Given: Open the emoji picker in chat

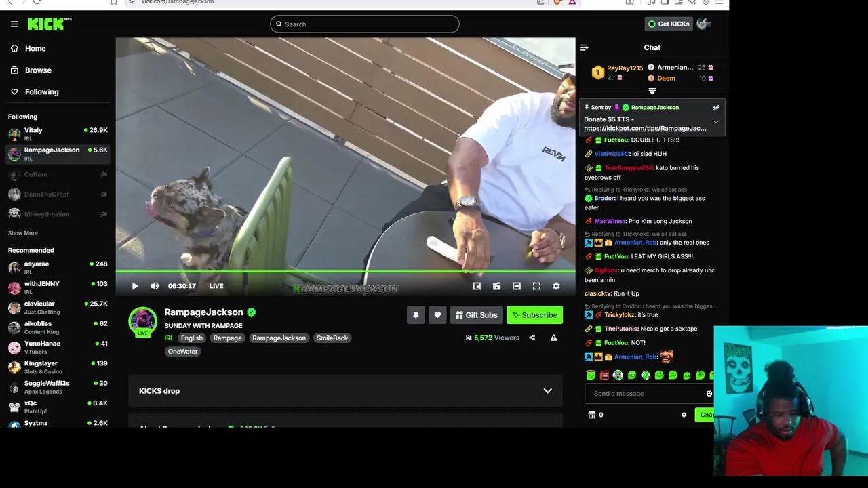Looking at the screenshot, I should pos(709,394).
